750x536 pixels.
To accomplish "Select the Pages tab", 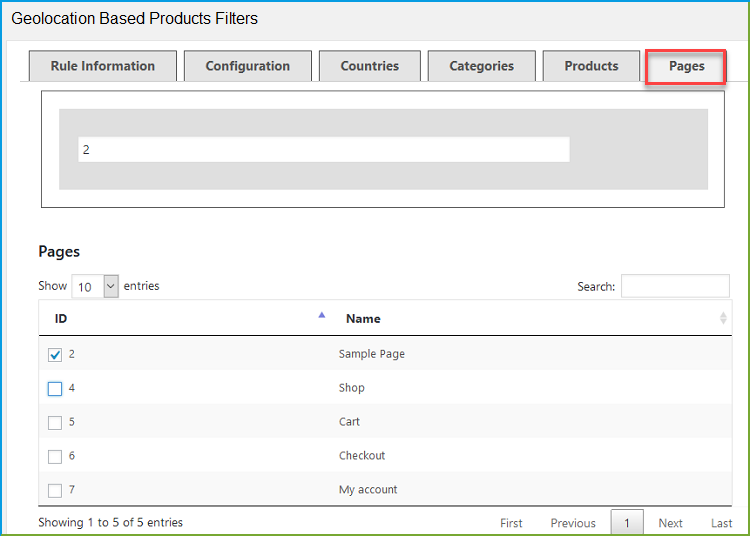I will point(686,67).
